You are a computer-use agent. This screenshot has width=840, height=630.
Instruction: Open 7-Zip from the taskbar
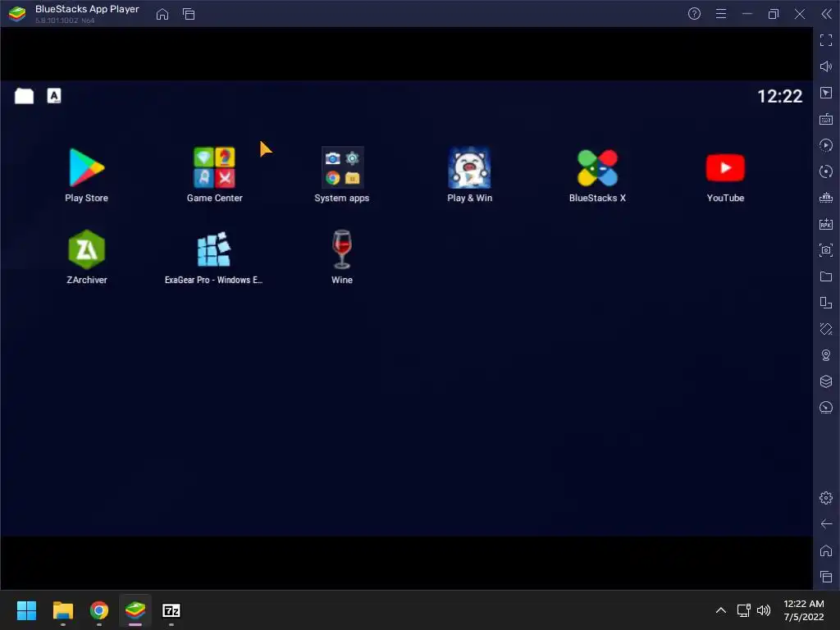click(x=171, y=610)
